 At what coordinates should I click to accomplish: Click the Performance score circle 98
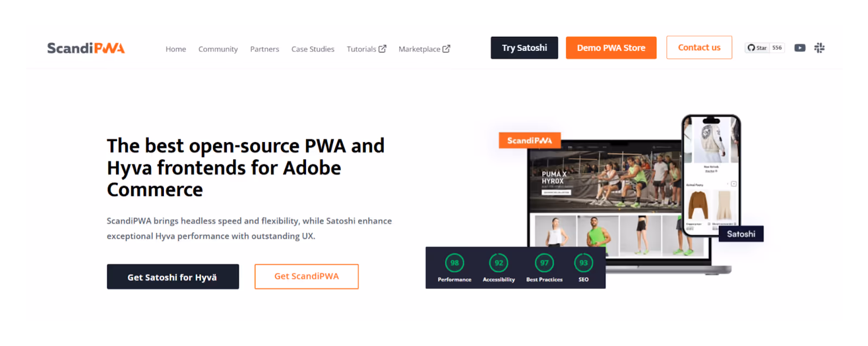tap(455, 263)
